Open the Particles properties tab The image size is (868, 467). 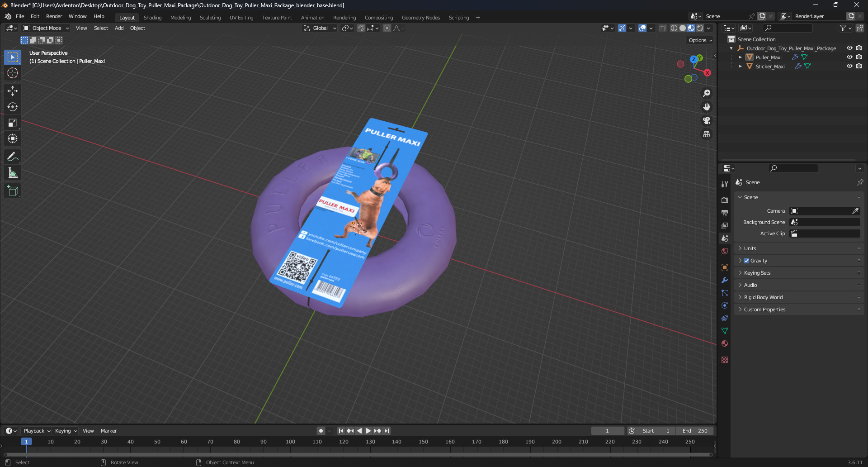point(725,293)
